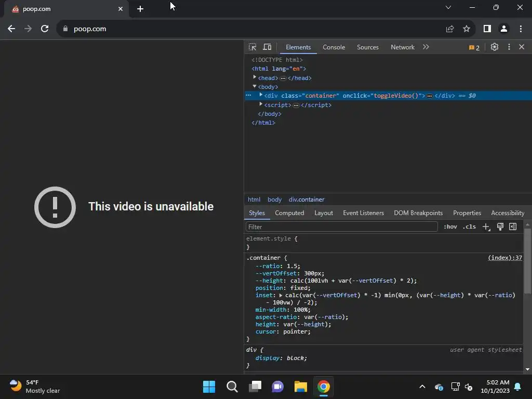Toggle the .cls class editor
This screenshot has height=399, width=532.
469,227
